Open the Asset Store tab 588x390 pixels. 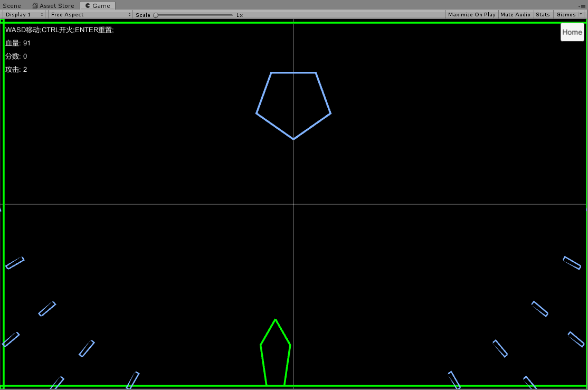click(x=53, y=6)
